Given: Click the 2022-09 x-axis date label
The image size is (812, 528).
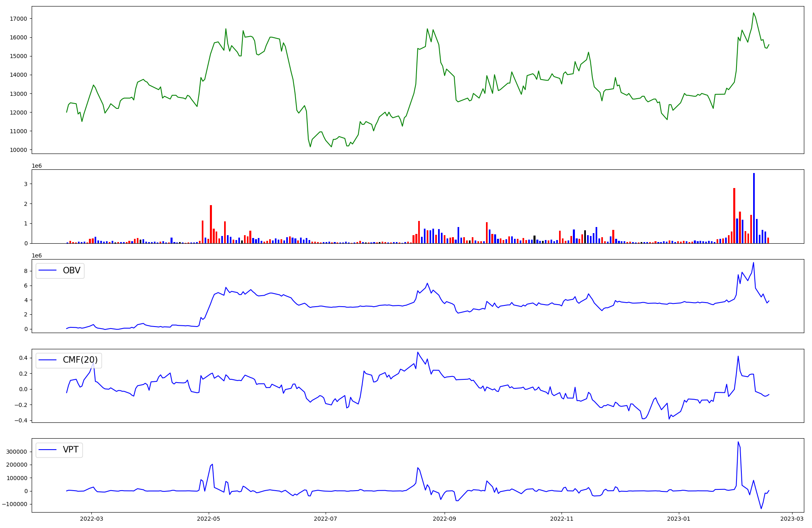Looking at the screenshot, I should (445, 519).
